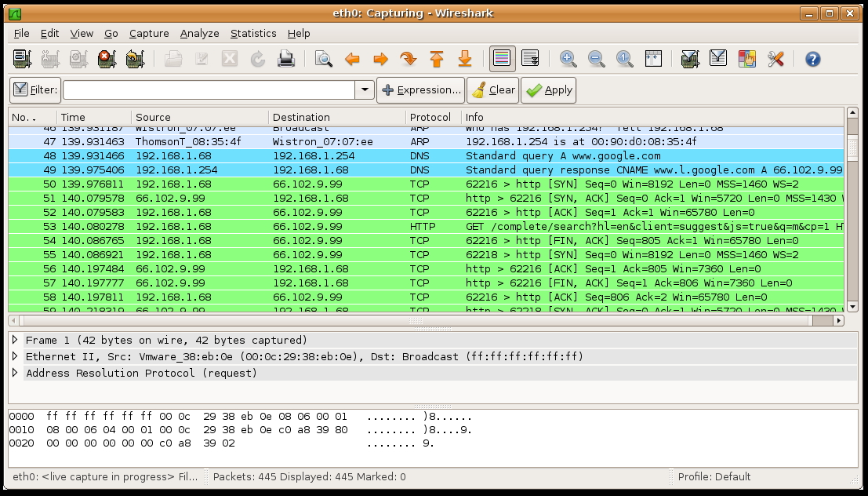Screen dimensions: 868x496
Task: Sort by the Source column header
Action: point(200,117)
